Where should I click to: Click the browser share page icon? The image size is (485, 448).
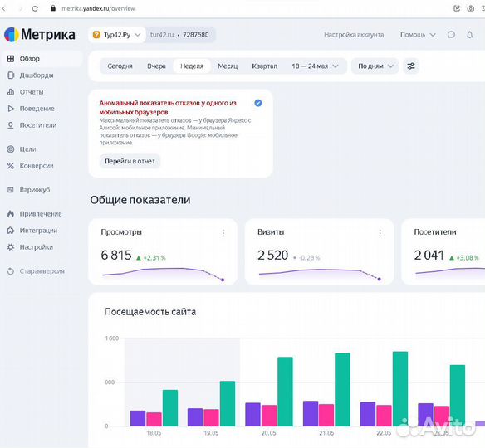click(457, 8)
